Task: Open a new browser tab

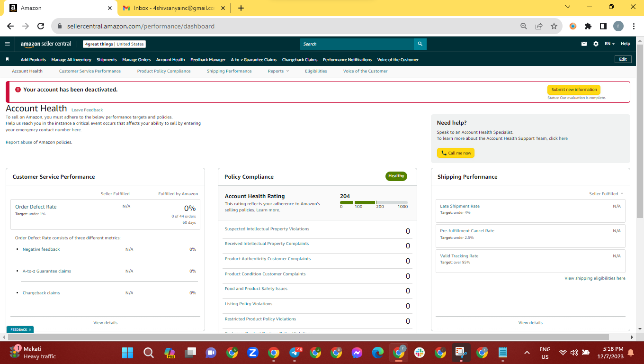Action: coord(241,8)
